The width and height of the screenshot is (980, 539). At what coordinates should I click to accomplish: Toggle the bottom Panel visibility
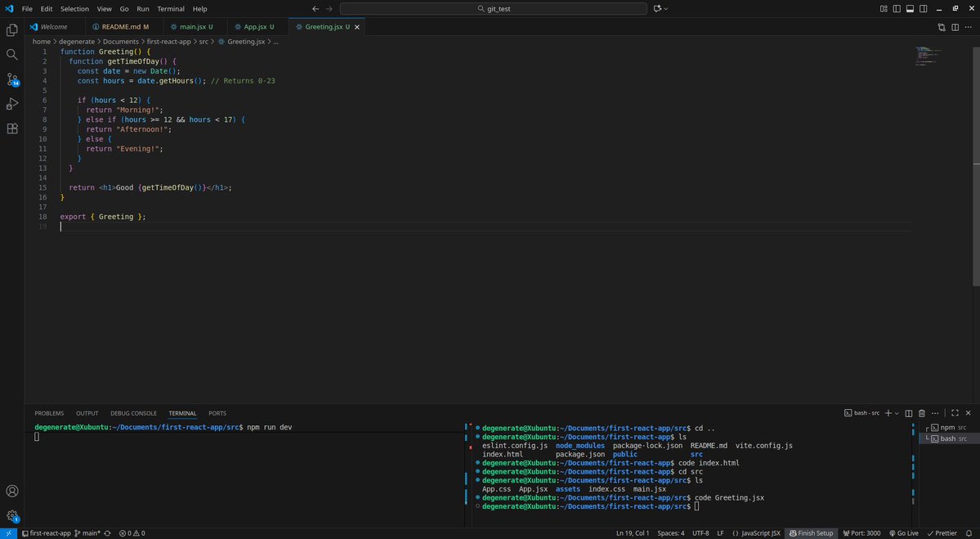pyautogui.click(x=910, y=9)
